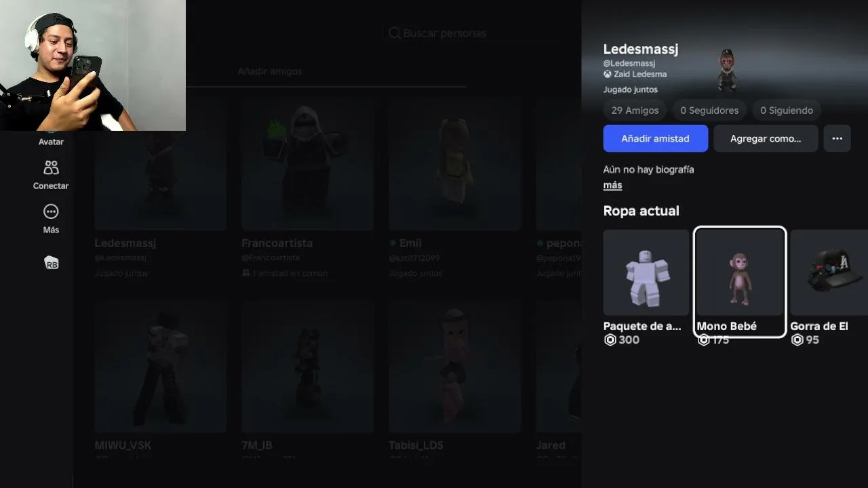
Task: Open the Jared friend card
Action: pyautogui.click(x=559, y=380)
